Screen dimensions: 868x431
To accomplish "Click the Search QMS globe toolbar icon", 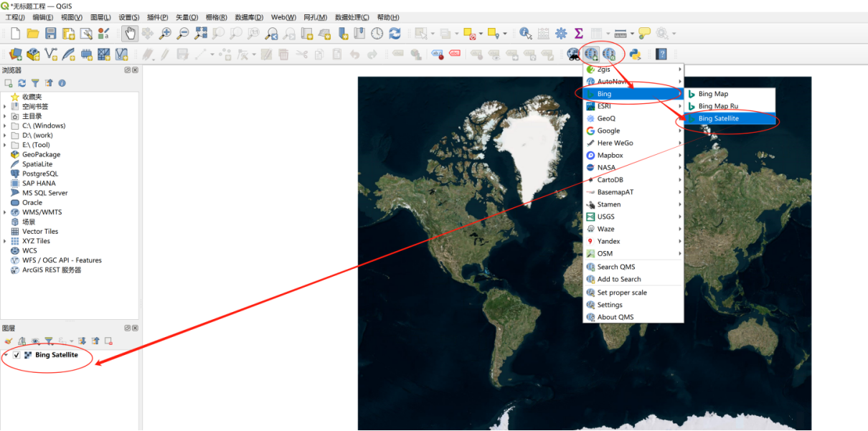I will [609, 54].
